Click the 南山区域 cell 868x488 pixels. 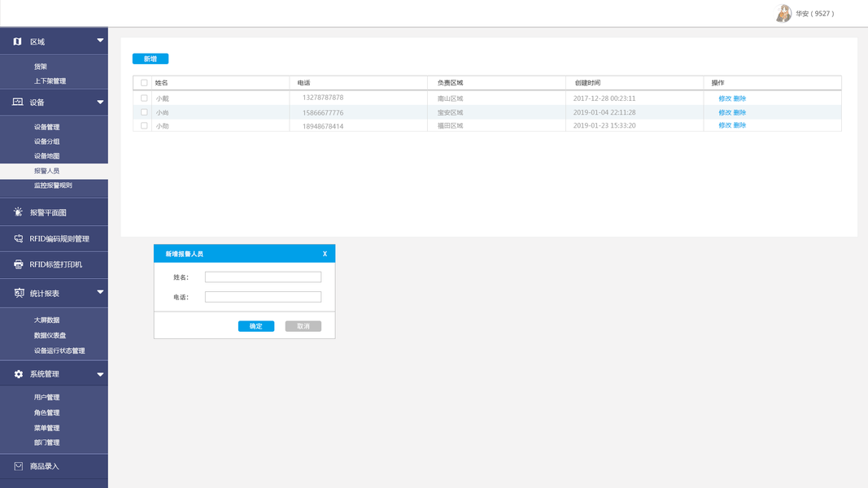(450, 98)
